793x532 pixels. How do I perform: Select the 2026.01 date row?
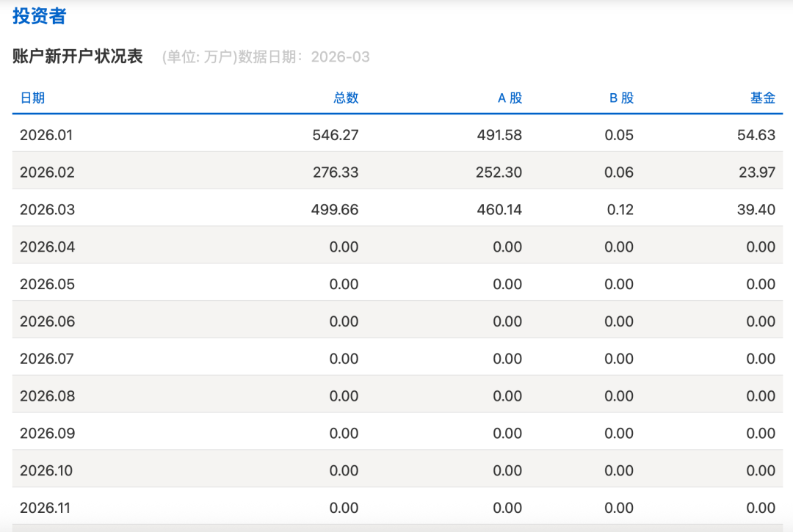click(x=46, y=135)
